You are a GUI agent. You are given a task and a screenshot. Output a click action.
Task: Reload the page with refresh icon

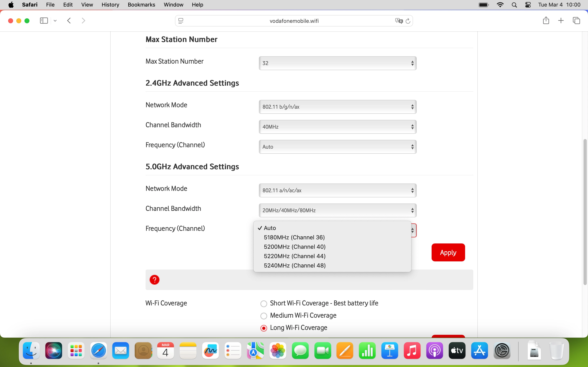408,21
